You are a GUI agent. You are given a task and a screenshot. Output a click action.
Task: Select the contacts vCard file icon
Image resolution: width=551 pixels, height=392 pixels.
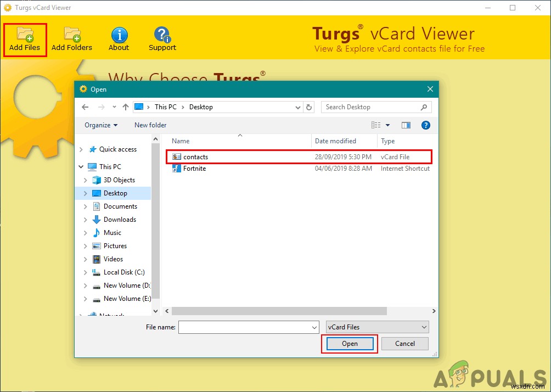176,157
